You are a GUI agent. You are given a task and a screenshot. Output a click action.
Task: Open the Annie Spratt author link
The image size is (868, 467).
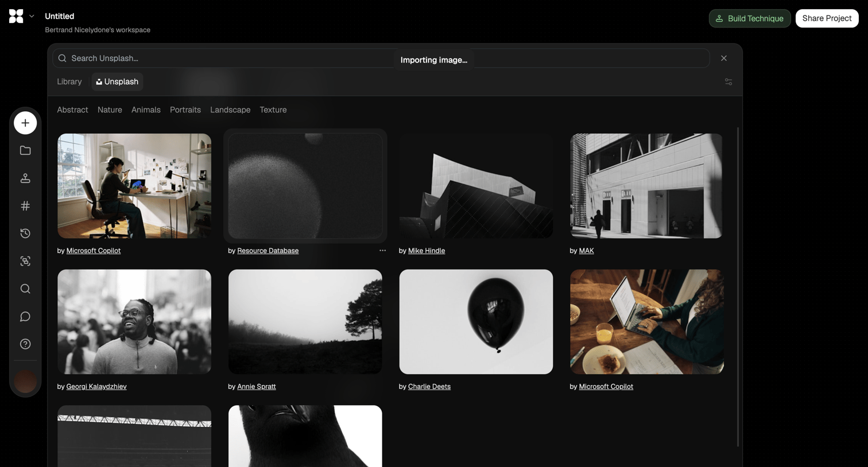(x=256, y=387)
